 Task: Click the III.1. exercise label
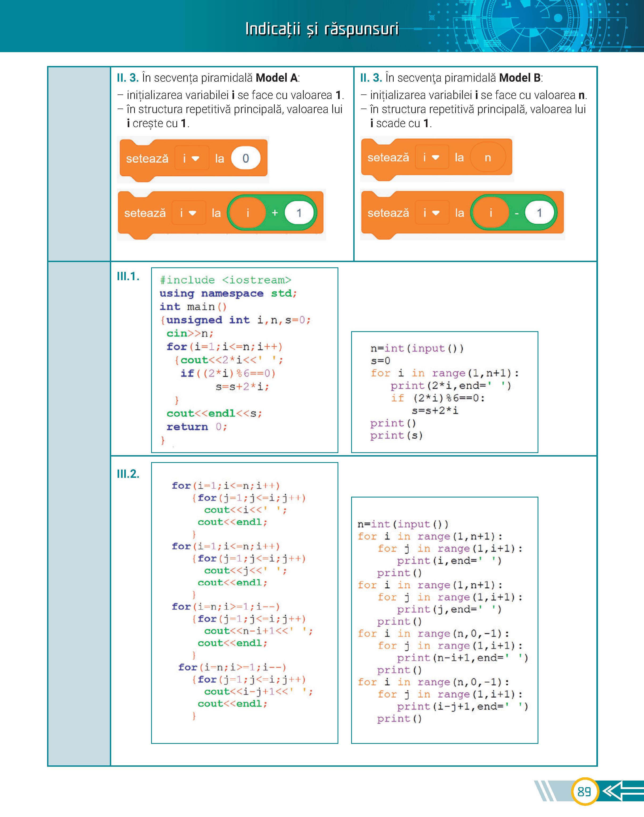click(x=128, y=276)
